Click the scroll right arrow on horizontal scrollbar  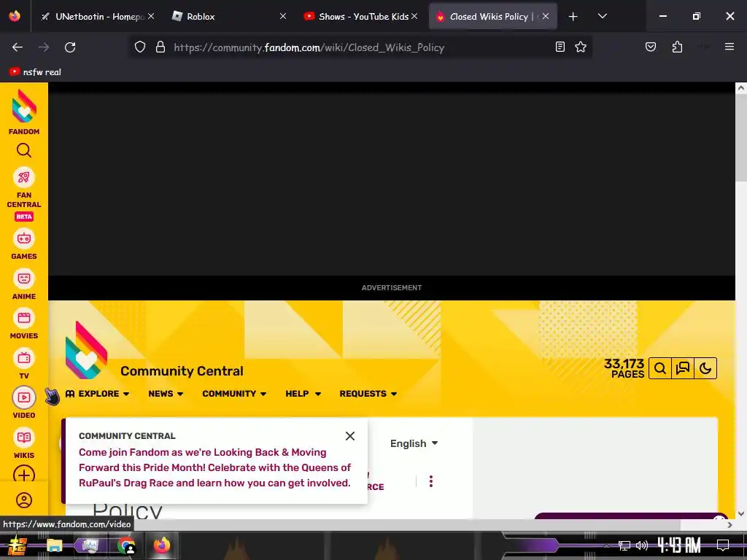coord(729,525)
